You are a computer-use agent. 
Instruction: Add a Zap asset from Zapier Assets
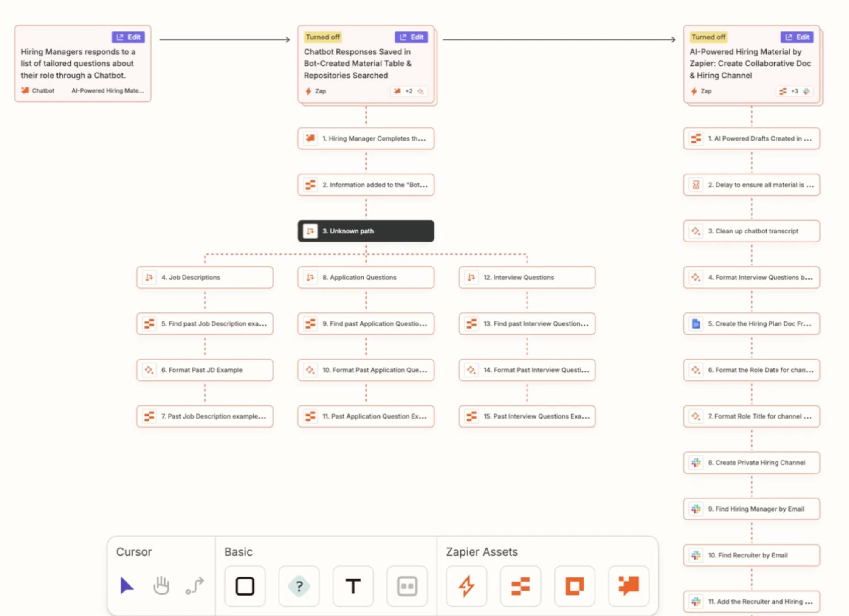[465, 586]
